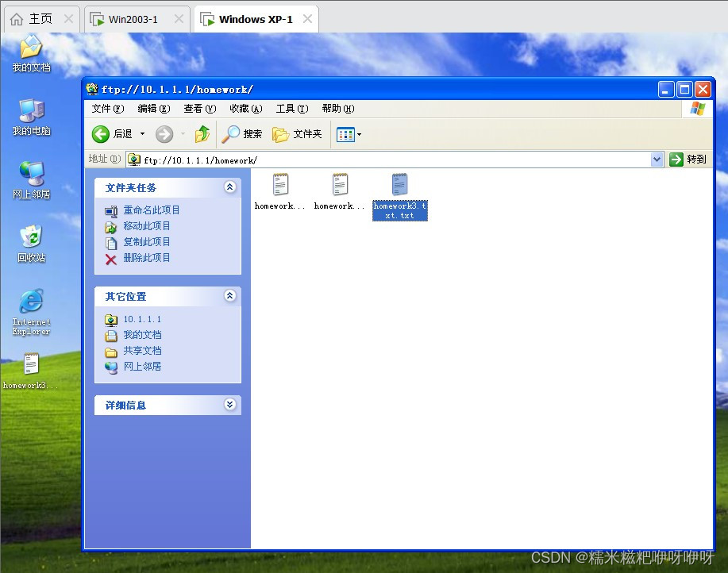Click the 共享文档 folder icon

(x=111, y=352)
